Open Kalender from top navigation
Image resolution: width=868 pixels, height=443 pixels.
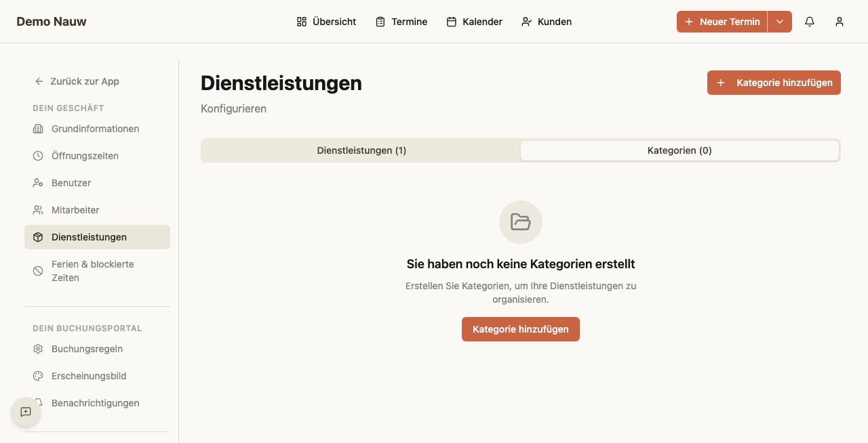[x=475, y=22]
